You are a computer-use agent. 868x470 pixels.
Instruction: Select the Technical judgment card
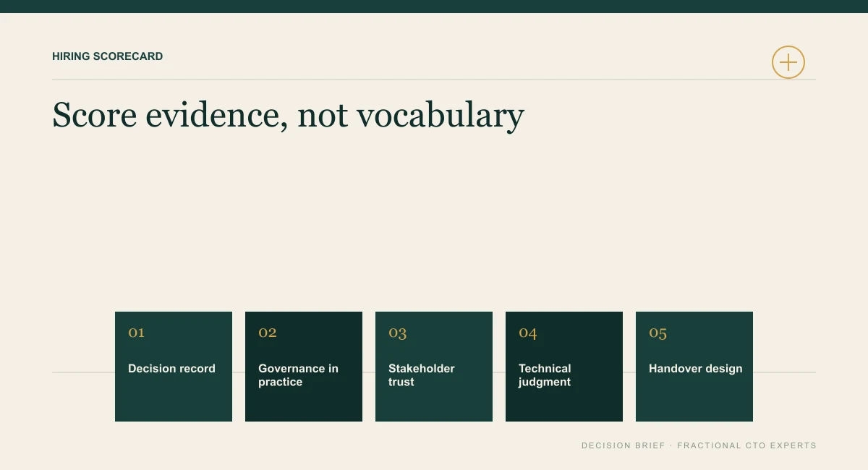564,367
